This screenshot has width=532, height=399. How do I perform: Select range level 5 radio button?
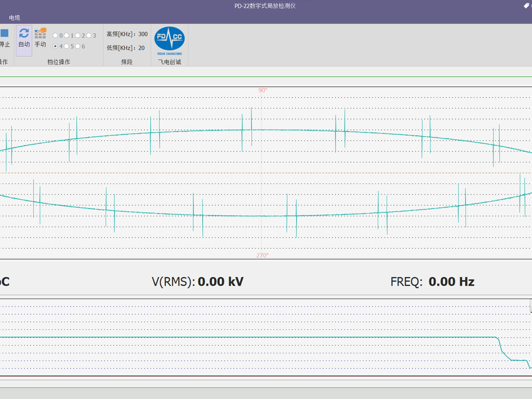66,47
